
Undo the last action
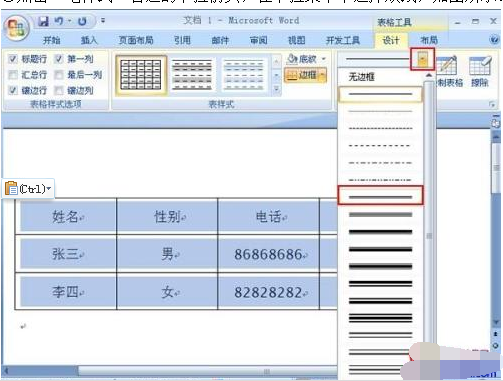point(59,21)
